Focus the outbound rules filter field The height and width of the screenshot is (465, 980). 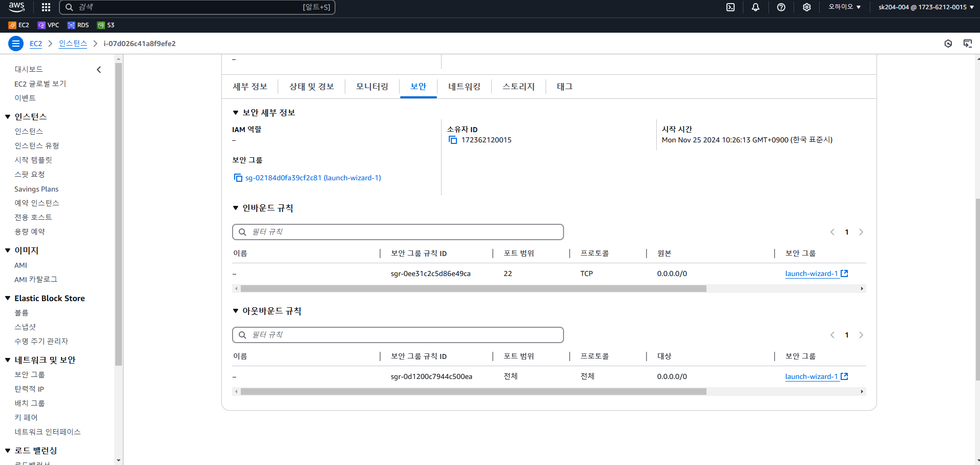pyautogui.click(x=398, y=335)
